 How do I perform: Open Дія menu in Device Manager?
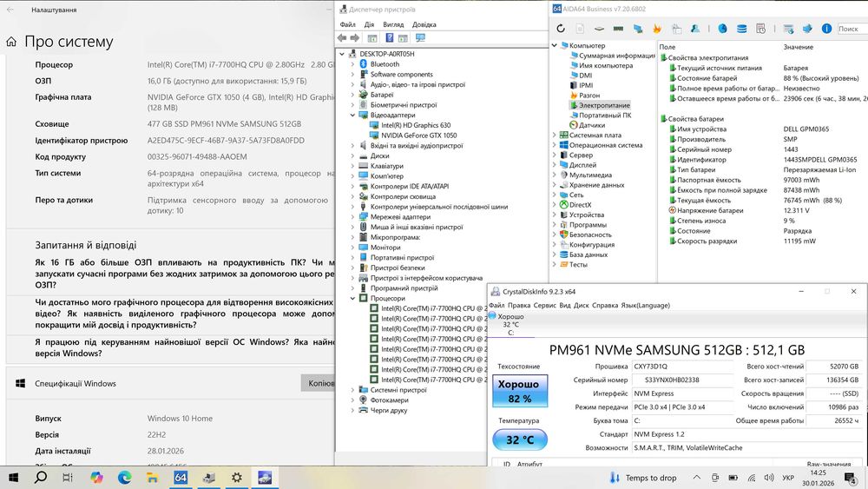pyautogui.click(x=369, y=24)
